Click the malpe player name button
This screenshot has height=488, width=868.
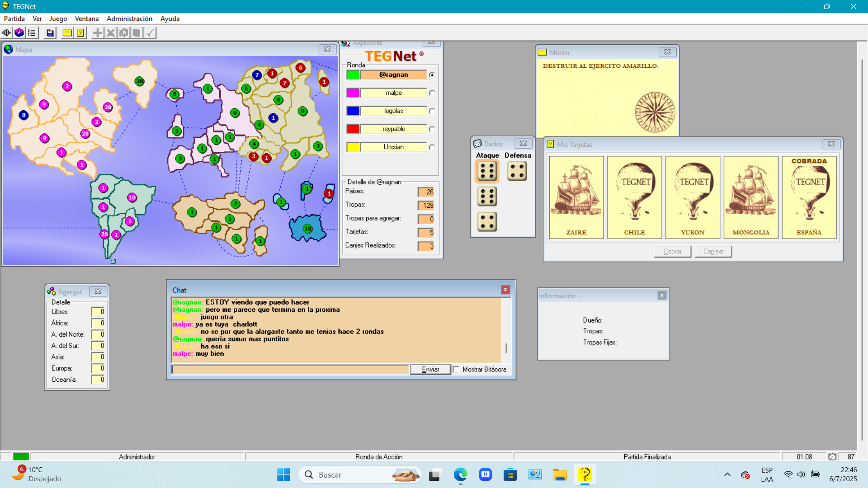pyautogui.click(x=393, y=93)
